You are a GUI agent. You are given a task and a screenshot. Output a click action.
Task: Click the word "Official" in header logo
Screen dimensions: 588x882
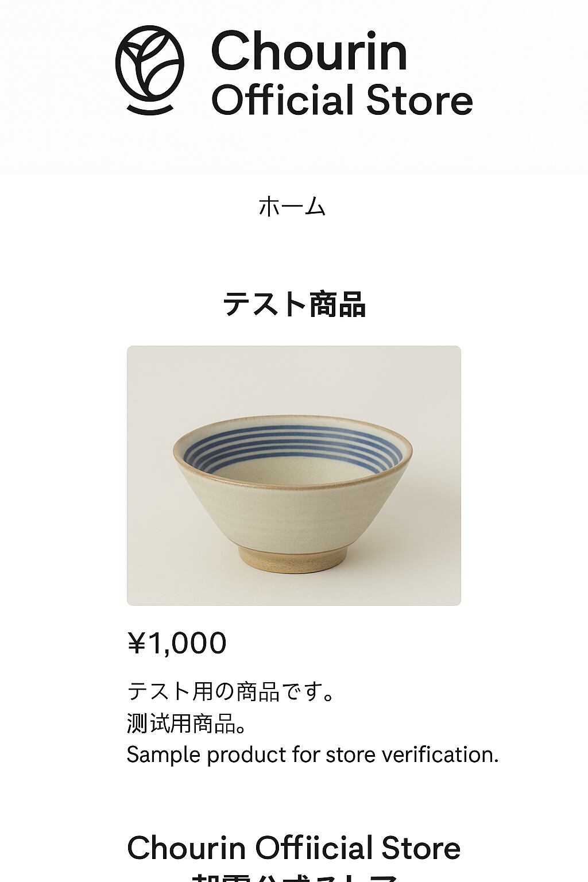point(283,100)
